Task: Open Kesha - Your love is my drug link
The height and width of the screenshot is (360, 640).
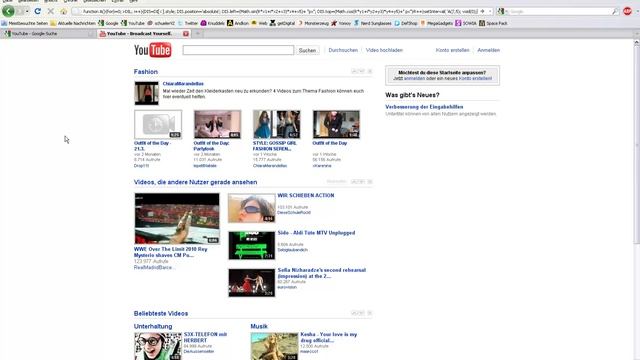Action: (329, 337)
